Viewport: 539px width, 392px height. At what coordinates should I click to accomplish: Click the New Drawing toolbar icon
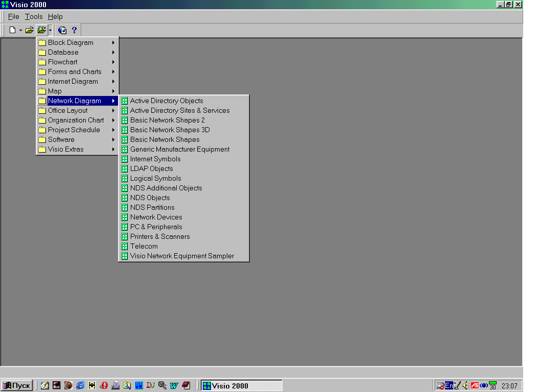tap(12, 30)
